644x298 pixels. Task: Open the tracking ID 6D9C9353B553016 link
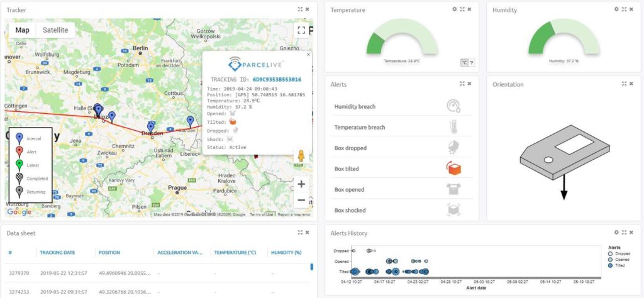coord(277,80)
